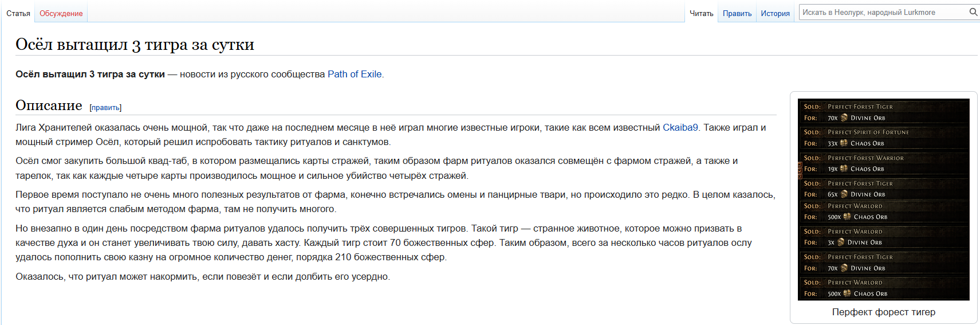Screen dimensions: 980x325
Task: View page История tab
Action: pos(775,13)
